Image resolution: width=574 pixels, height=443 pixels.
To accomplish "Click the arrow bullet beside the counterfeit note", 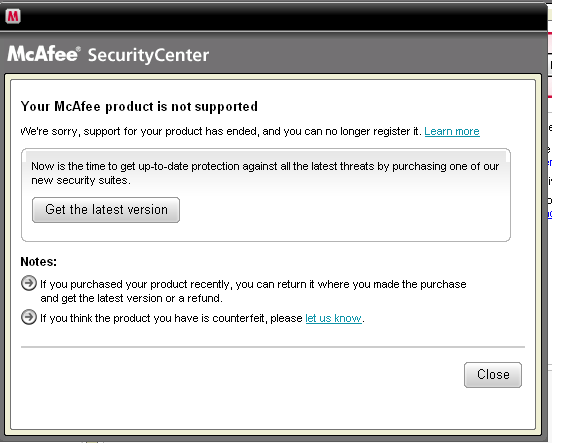I will pyautogui.click(x=29, y=317).
